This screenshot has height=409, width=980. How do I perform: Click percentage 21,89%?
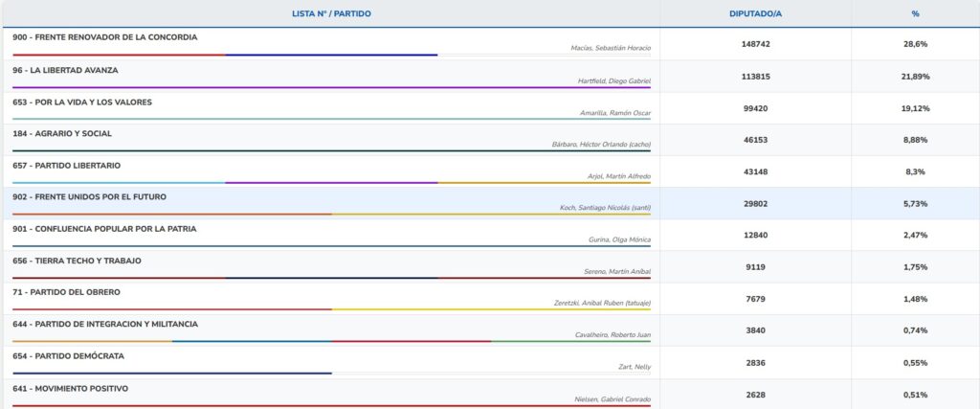[915, 77]
